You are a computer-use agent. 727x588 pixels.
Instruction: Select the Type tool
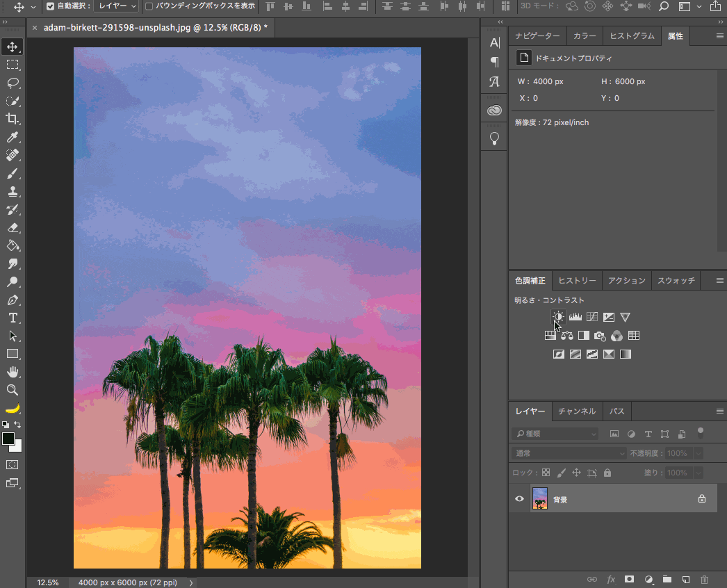(x=13, y=318)
